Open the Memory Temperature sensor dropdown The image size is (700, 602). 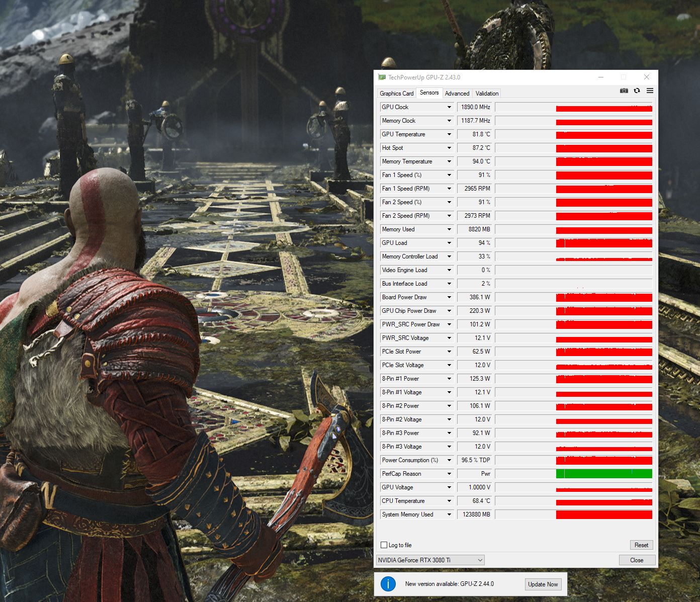pyautogui.click(x=449, y=161)
